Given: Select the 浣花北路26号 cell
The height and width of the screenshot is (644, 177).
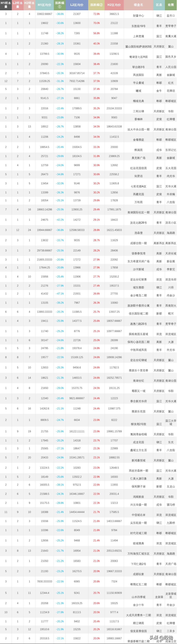Looking at the screenshot, I should (x=138, y=223).
